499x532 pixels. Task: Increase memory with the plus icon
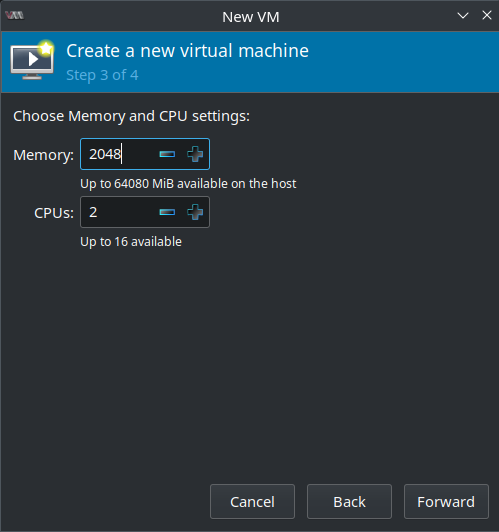[x=195, y=154]
